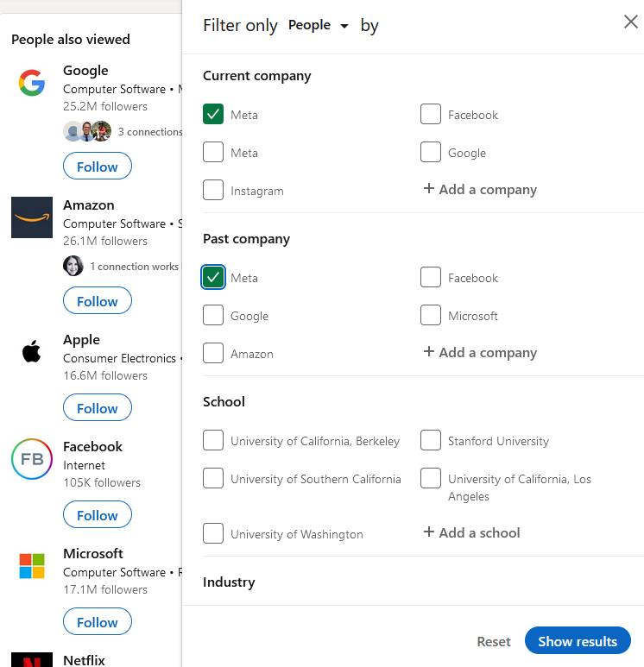Screen dimensions: 644x667
Task: Click the Microsoft four-square logo
Action: point(32,566)
